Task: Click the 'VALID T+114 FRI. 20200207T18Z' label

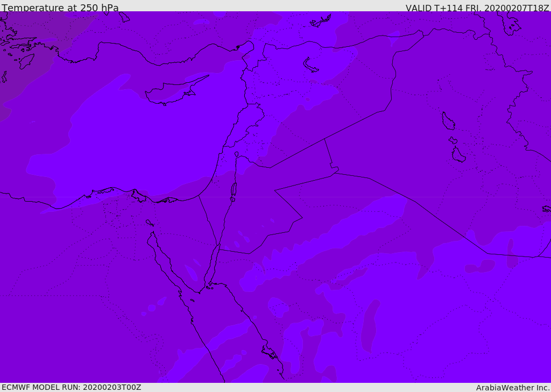Action: (477, 8)
